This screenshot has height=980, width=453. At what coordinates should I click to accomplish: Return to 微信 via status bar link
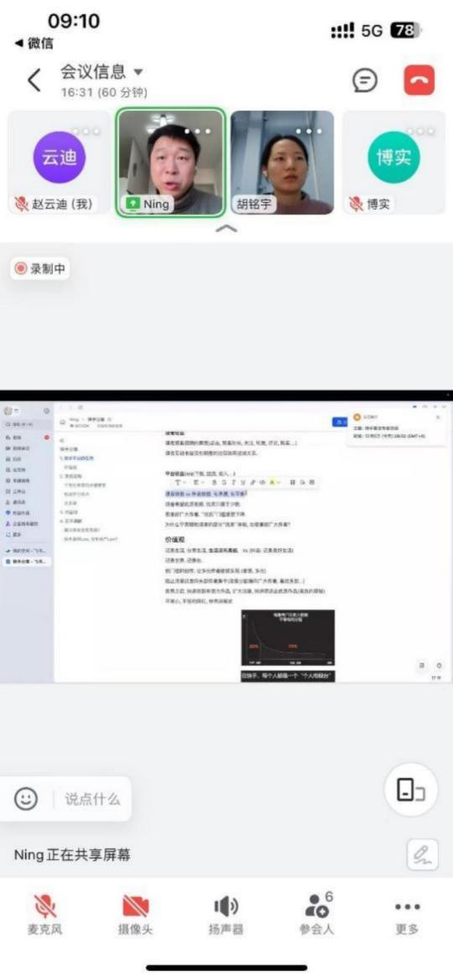point(34,44)
